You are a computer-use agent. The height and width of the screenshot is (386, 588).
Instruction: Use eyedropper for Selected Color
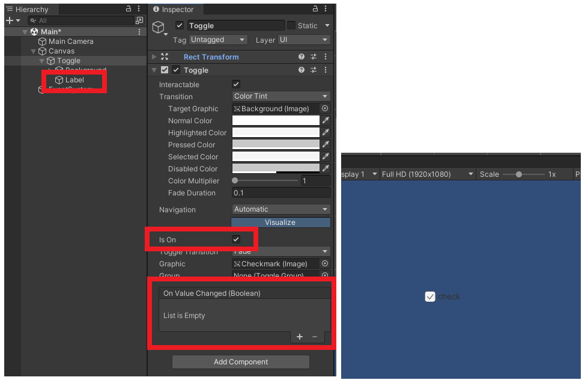[x=326, y=156]
